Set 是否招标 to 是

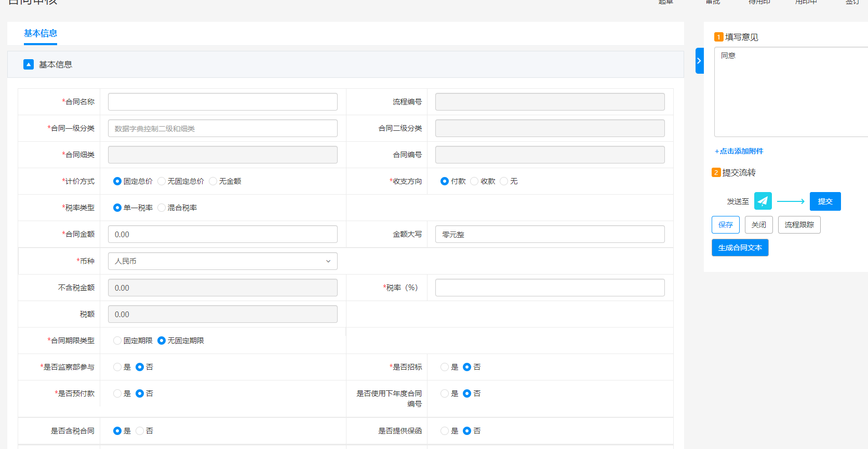pyautogui.click(x=445, y=367)
